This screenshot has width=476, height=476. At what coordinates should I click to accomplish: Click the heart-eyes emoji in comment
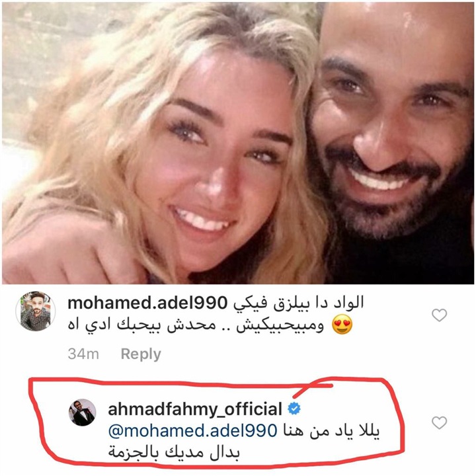(x=342, y=324)
